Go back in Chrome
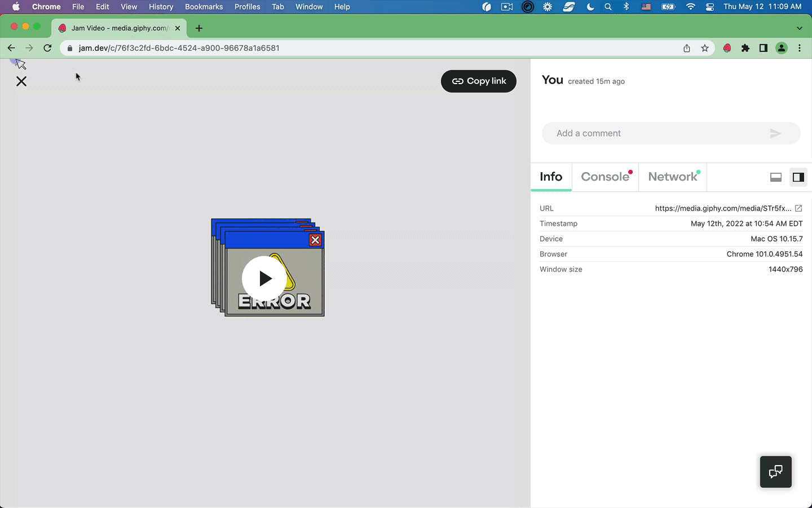 coord(11,48)
